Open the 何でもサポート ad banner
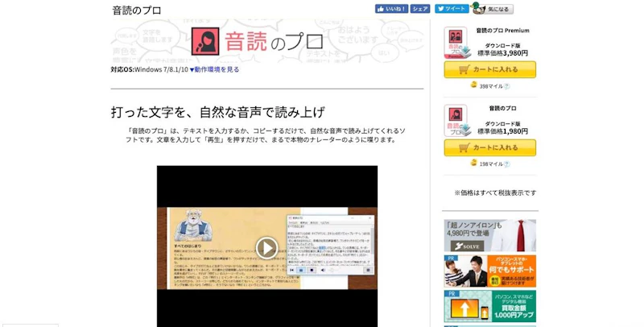The height and width of the screenshot is (327, 644). point(490,271)
